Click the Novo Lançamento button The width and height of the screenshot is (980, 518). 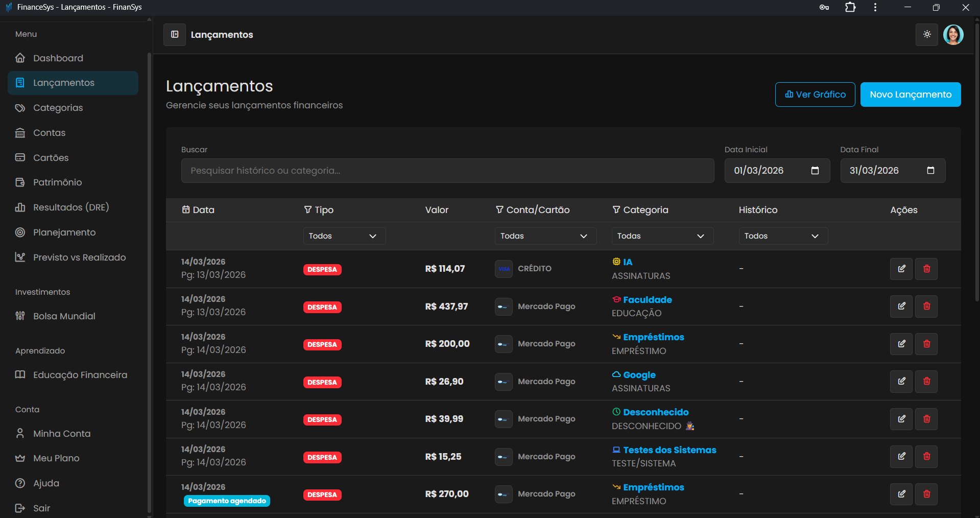[910, 95]
